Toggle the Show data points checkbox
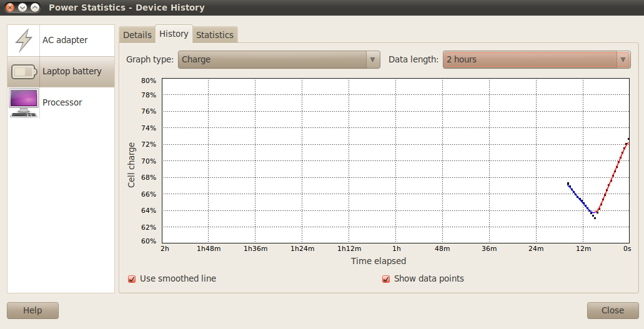 tap(386, 279)
